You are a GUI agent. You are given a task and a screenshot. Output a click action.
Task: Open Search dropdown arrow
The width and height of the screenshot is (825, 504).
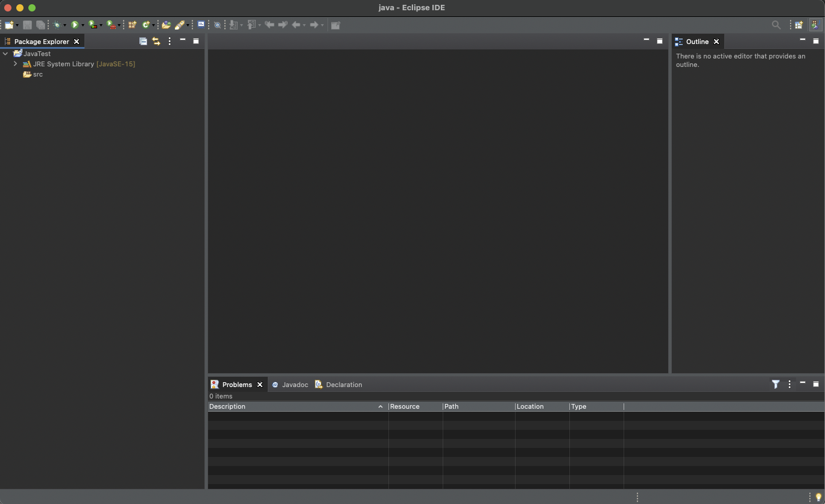point(188,25)
